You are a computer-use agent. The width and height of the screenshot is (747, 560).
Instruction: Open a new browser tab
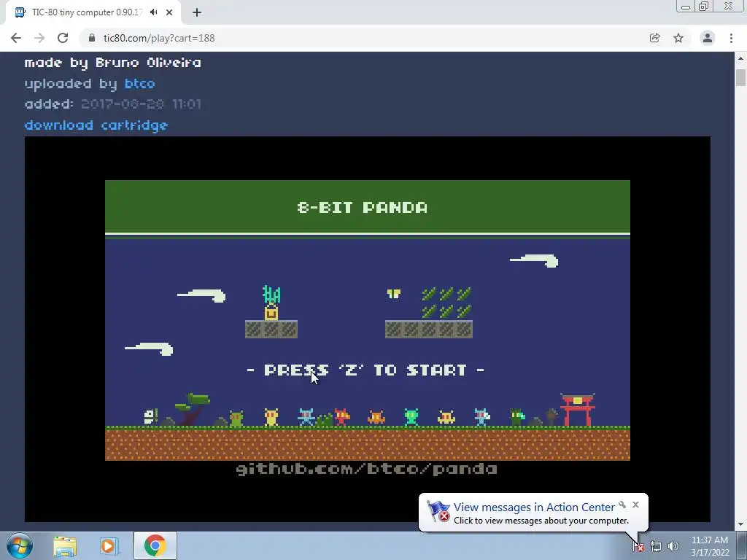tap(197, 12)
